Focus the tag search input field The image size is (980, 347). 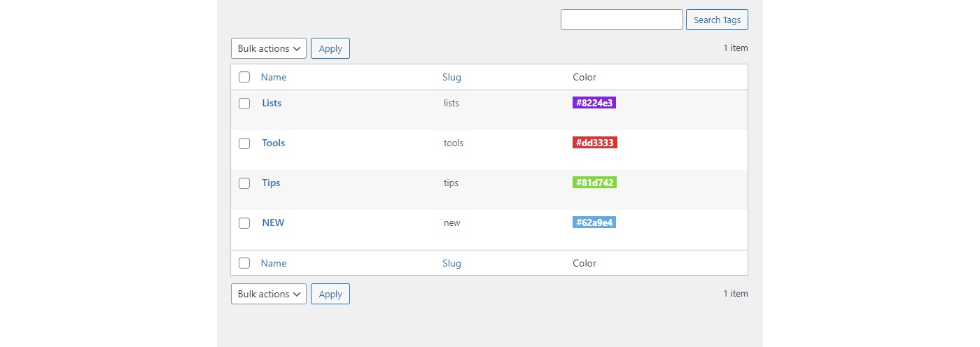622,20
